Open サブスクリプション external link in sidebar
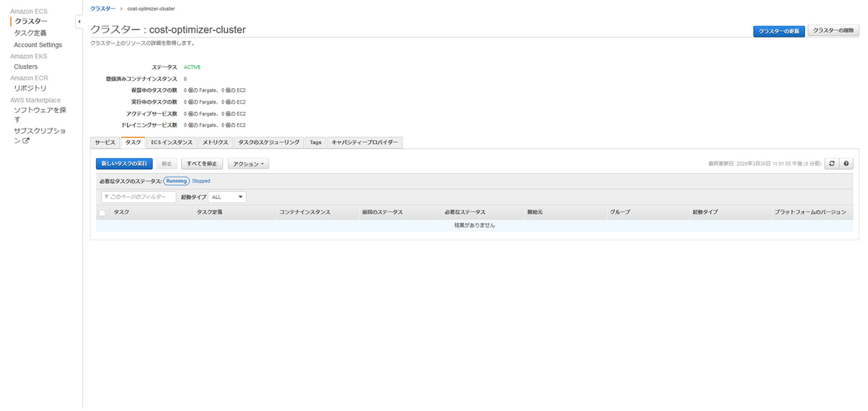Viewport: 868px width, 411px height. 40,135
